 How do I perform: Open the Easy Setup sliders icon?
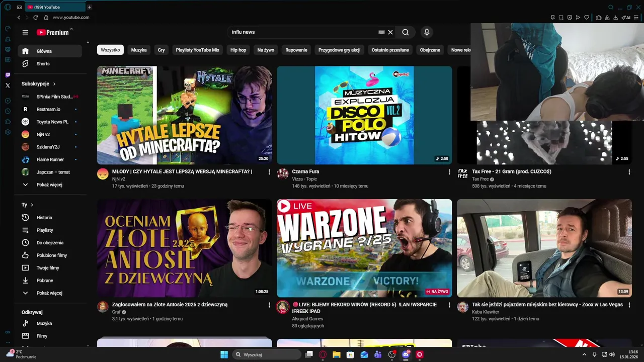[x=636, y=18]
